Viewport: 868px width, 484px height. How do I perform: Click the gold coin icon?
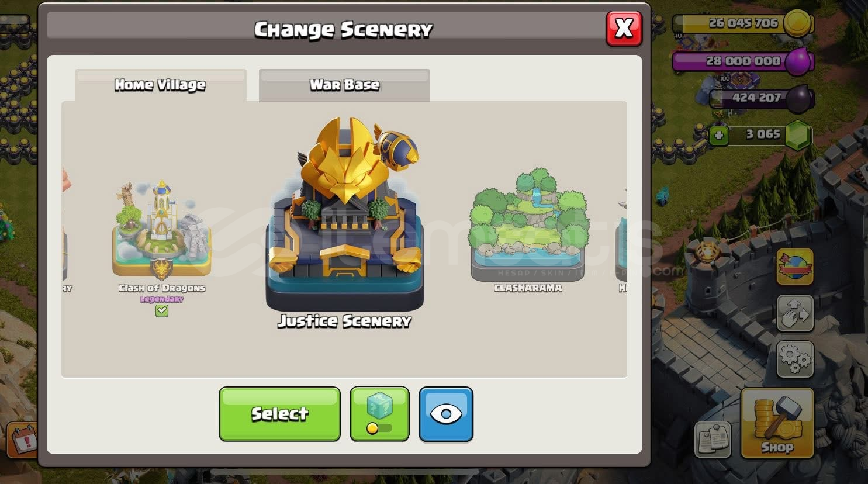click(x=798, y=24)
